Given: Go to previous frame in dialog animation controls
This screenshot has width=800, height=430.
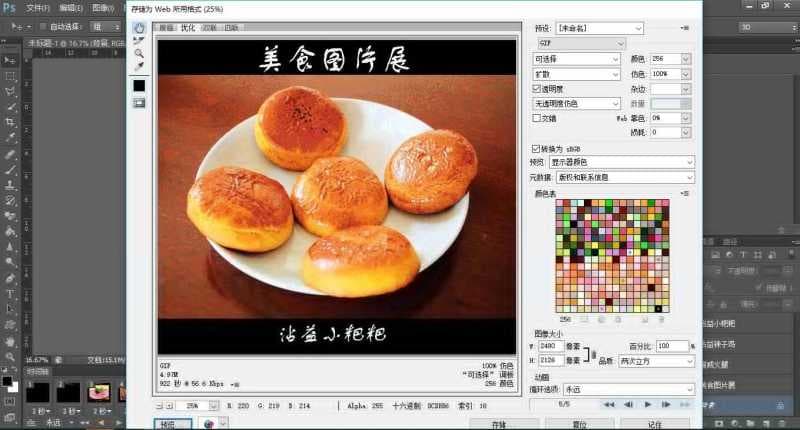Looking at the screenshot, I should click(x=628, y=404).
